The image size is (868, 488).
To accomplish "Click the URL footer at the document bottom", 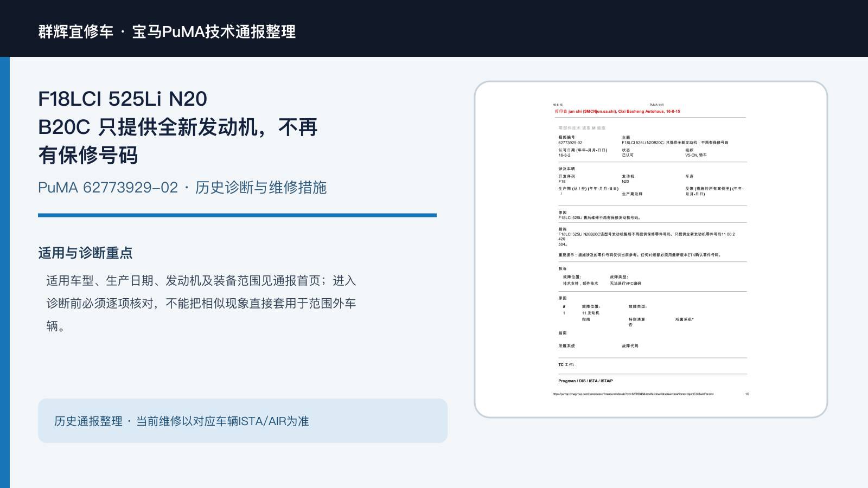I will (633, 394).
